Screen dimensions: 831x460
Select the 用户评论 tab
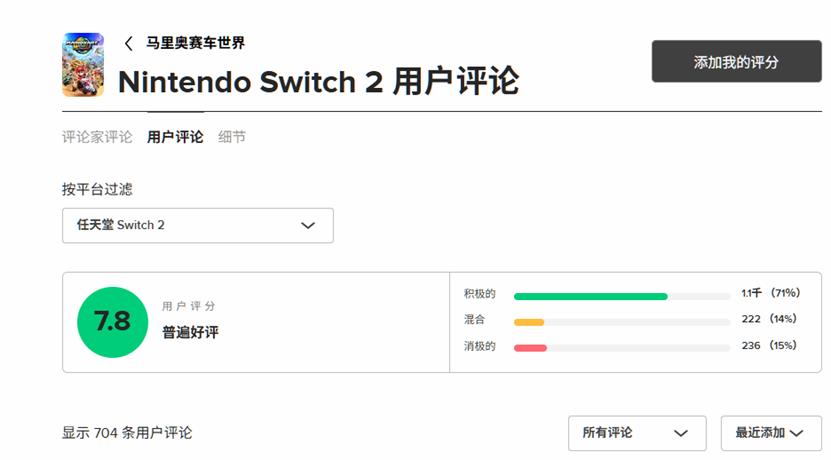175,137
